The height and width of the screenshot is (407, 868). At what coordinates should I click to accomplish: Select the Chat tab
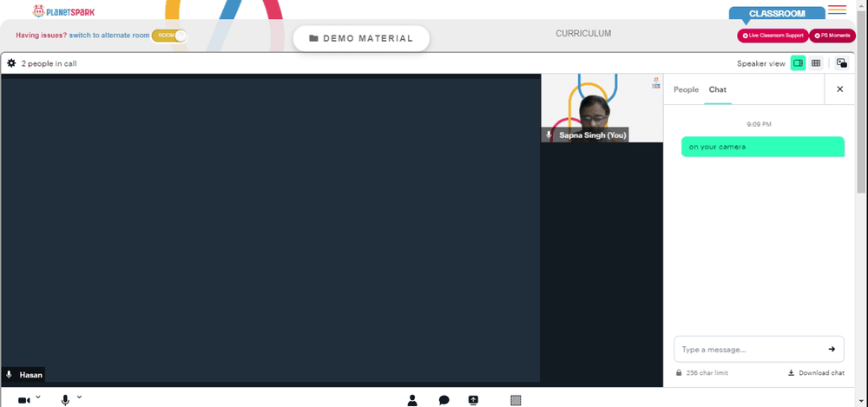(x=718, y=89)
